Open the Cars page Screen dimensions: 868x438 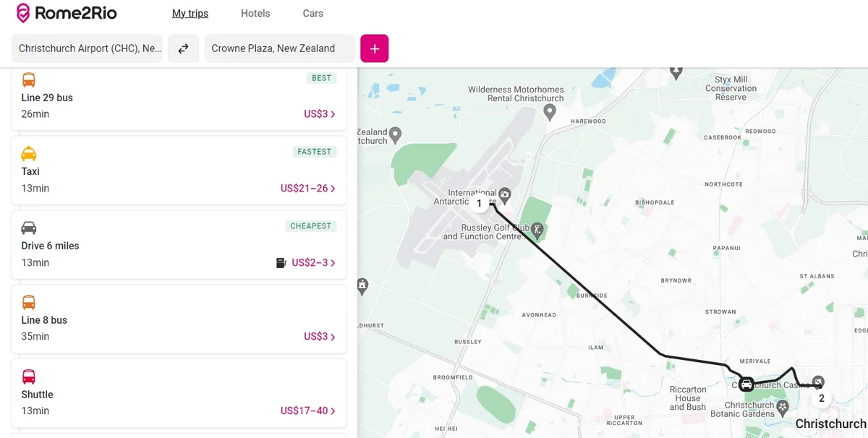(313, 13)
